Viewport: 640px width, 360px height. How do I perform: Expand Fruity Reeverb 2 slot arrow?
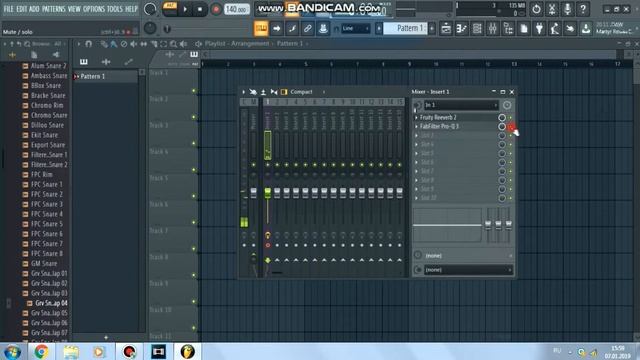pyautogui.click(x=416, y=118)
